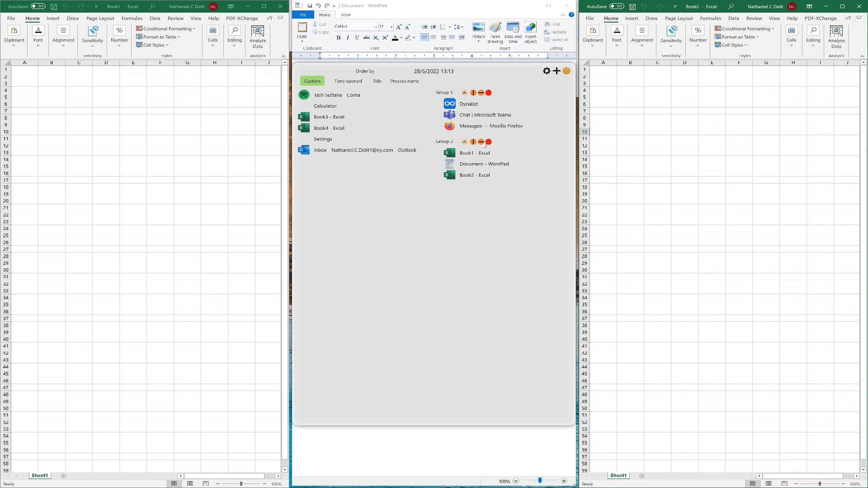Select Document - WordPad in Group 2

coord(476,164)
